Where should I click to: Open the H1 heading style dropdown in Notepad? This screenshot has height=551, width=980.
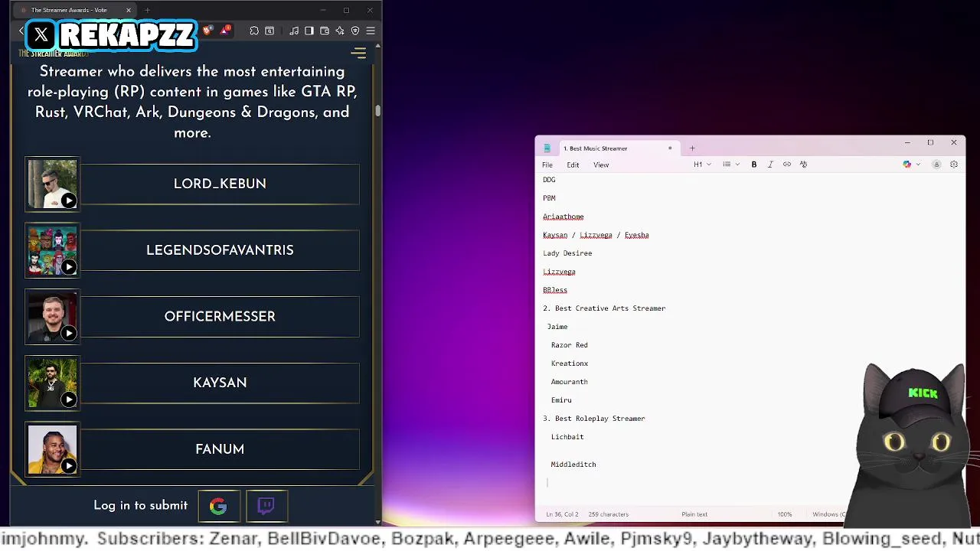pos(702,165)
